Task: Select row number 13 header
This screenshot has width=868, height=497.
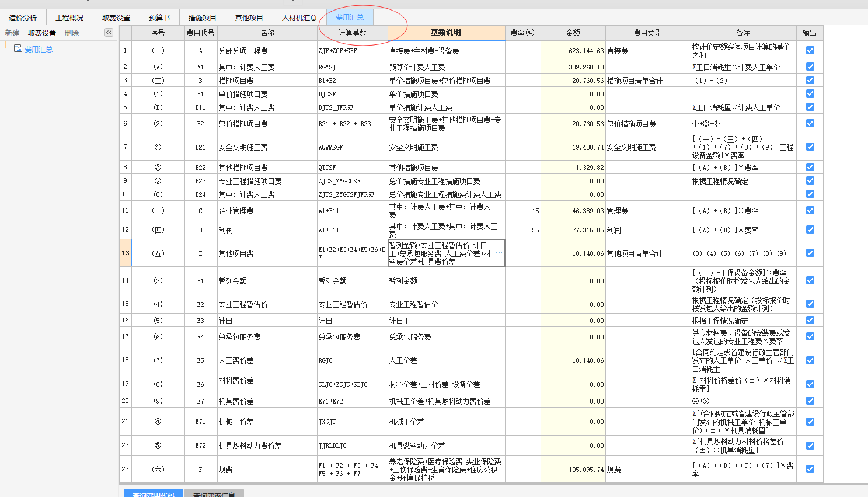Action: point(125,253)
